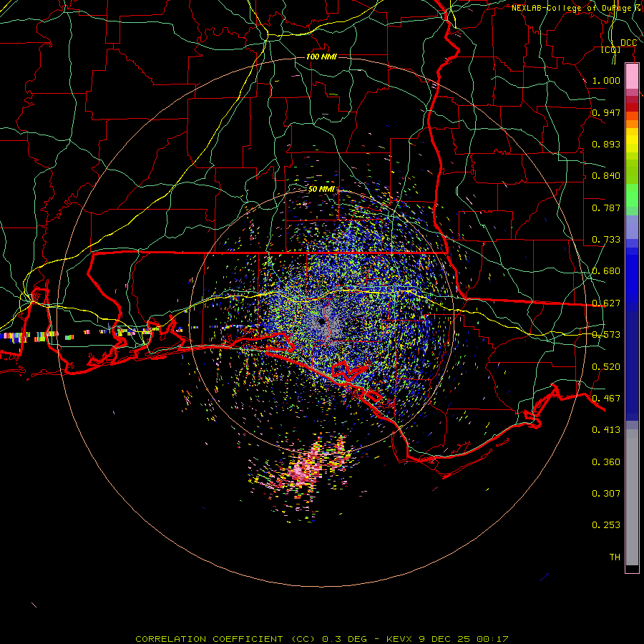Click the 0.360 scale value
Viewport: 644px width, 644px height.
pos(606,462)
